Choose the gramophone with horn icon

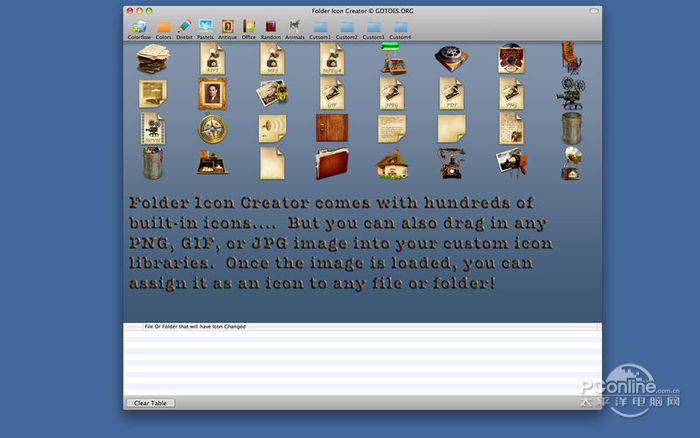[571, 163]
